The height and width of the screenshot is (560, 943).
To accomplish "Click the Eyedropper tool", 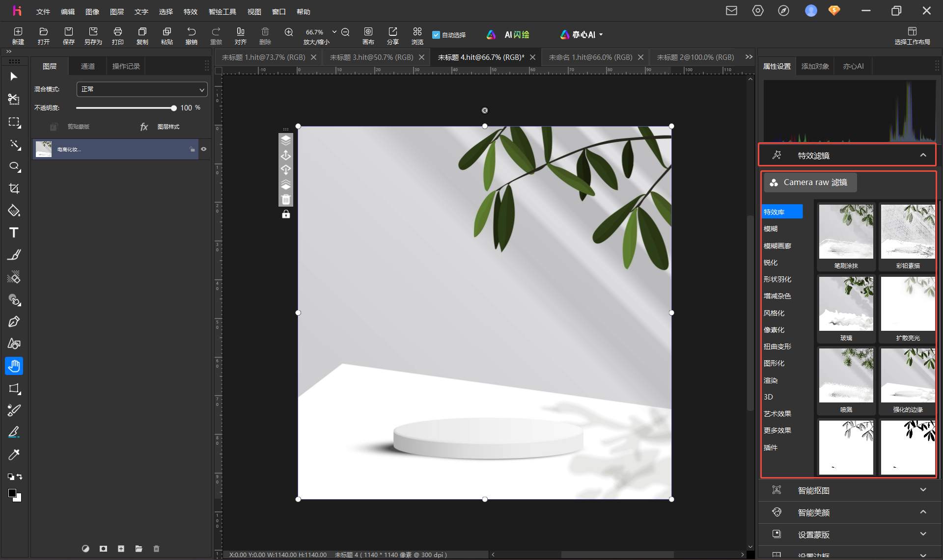I will point(14,454).
